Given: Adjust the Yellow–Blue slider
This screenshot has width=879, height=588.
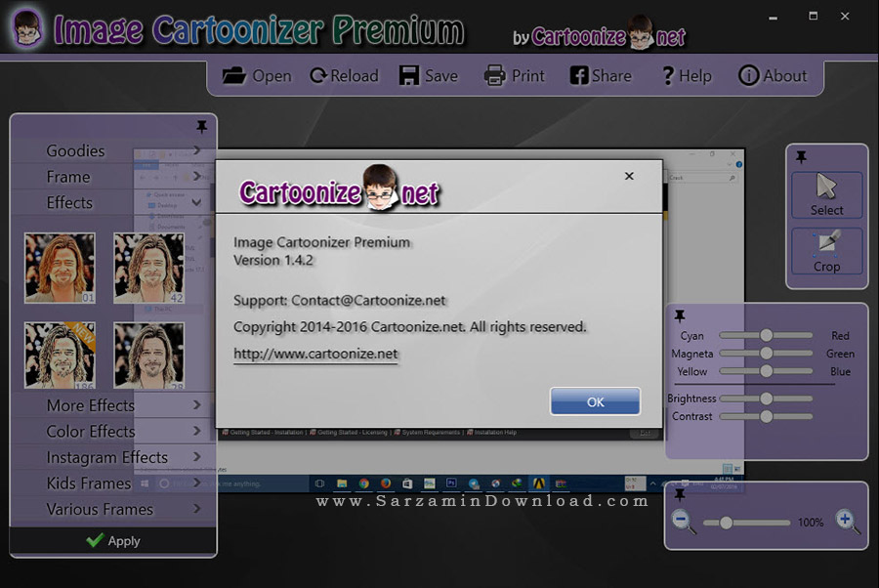Looking at the screenshot, I should tap(766, 371).
